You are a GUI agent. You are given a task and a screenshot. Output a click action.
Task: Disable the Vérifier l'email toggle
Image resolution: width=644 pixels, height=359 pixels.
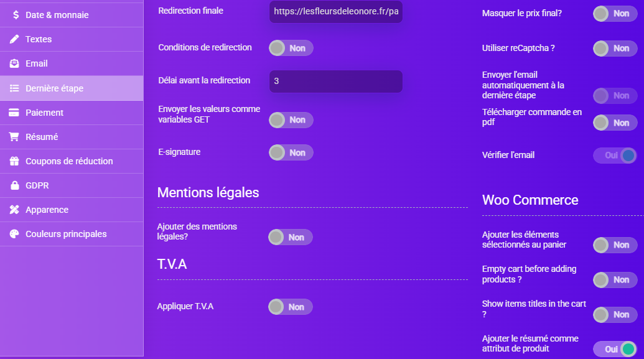pos(615,156)
